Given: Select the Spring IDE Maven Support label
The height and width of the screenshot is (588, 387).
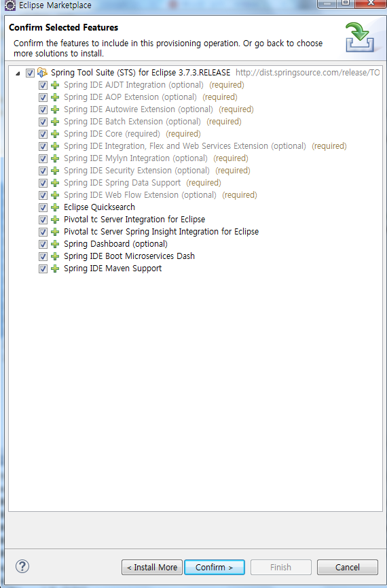Looking at the screenshot, I should tap(113, 269).
